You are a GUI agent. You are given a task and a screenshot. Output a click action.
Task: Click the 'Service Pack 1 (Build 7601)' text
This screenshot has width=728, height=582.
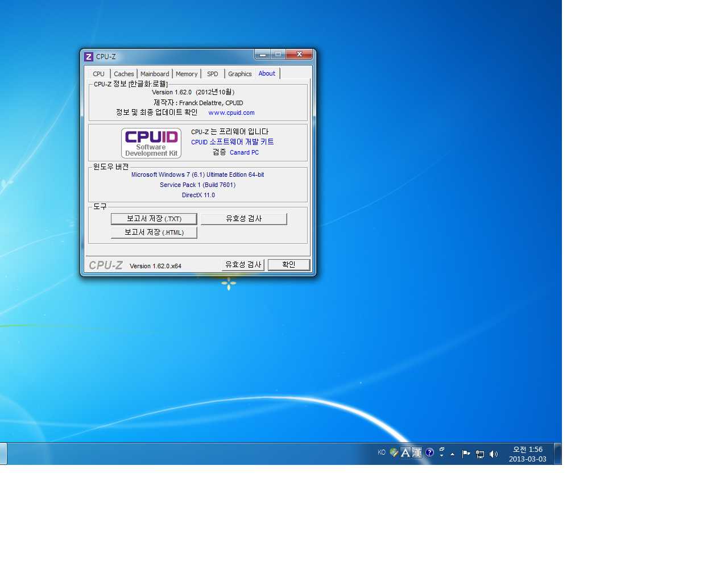197,185
